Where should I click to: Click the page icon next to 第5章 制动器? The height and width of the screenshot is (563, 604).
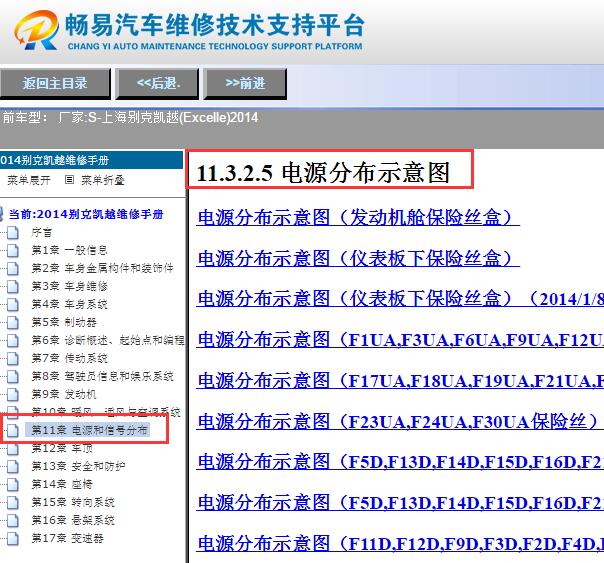click(13, 322)
